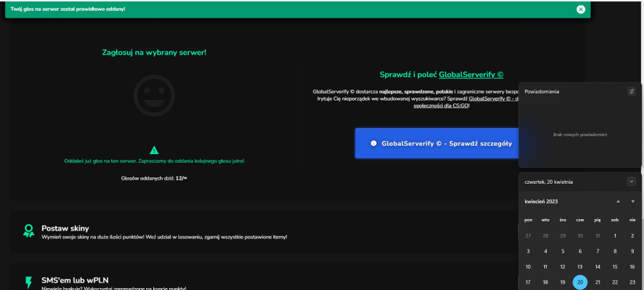The width and height of the screenshot is (644, 290).
Task: Go to next month with down arrow
Action: [632, 201]
